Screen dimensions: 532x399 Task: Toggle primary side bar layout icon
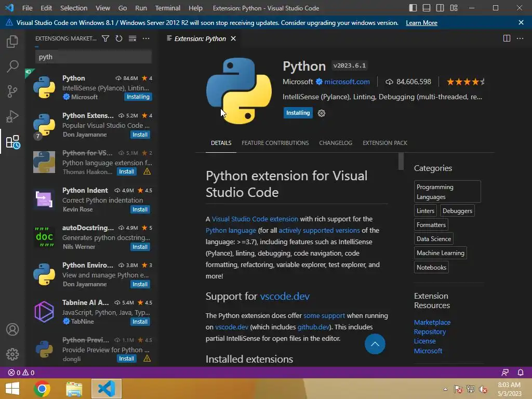(x=413, y=8)
